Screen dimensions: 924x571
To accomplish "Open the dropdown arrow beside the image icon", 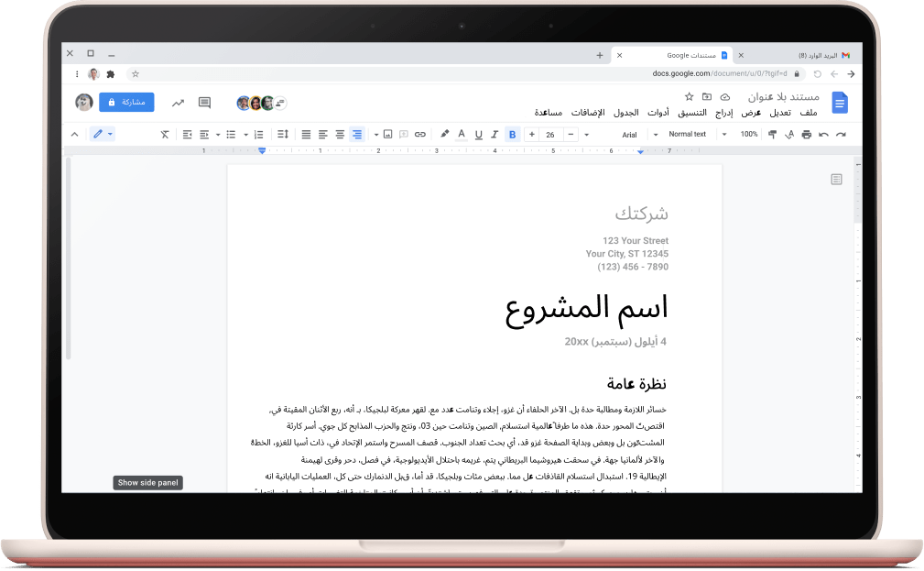I will pos(376,135).
